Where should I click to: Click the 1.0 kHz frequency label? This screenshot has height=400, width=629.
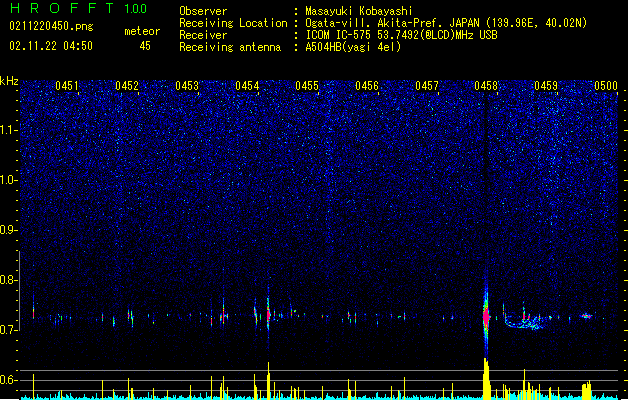(9, 180)
